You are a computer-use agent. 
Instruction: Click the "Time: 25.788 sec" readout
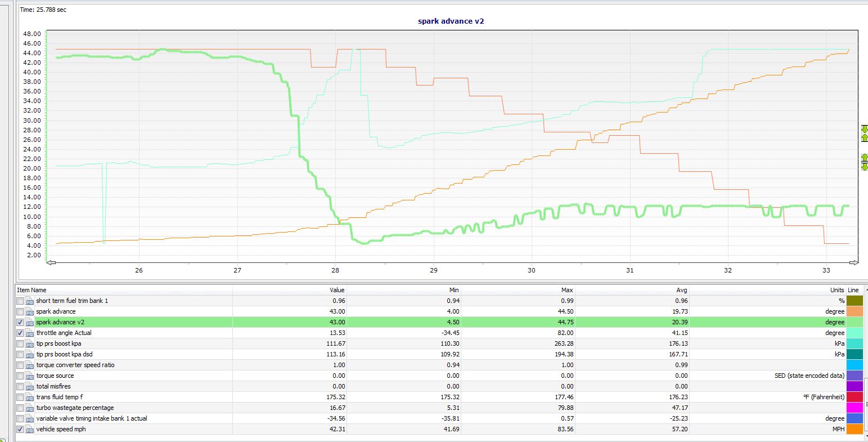tap(43, 10)
